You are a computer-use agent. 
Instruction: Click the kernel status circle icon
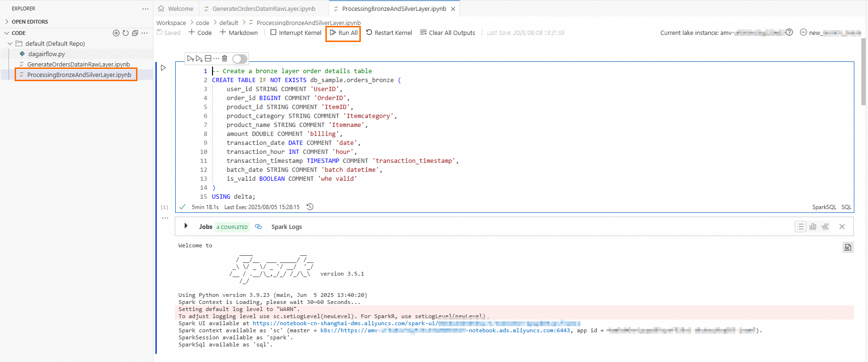(x=803, y=32)
